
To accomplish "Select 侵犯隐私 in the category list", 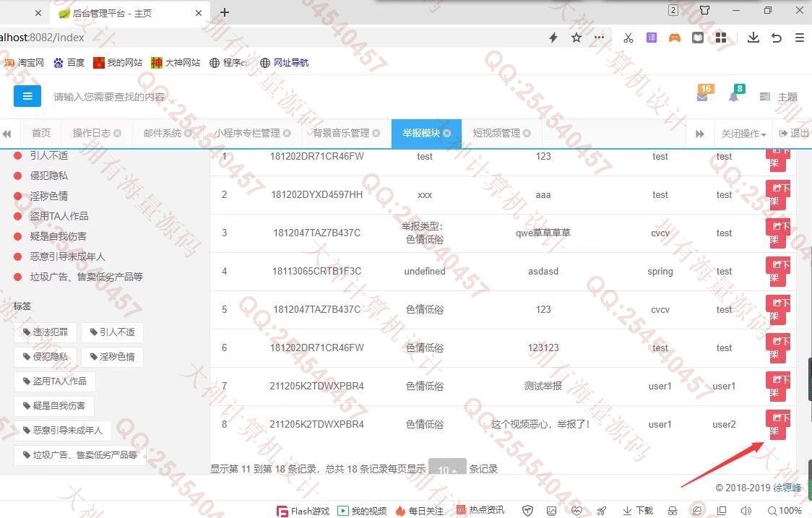I will click(48, 176).
